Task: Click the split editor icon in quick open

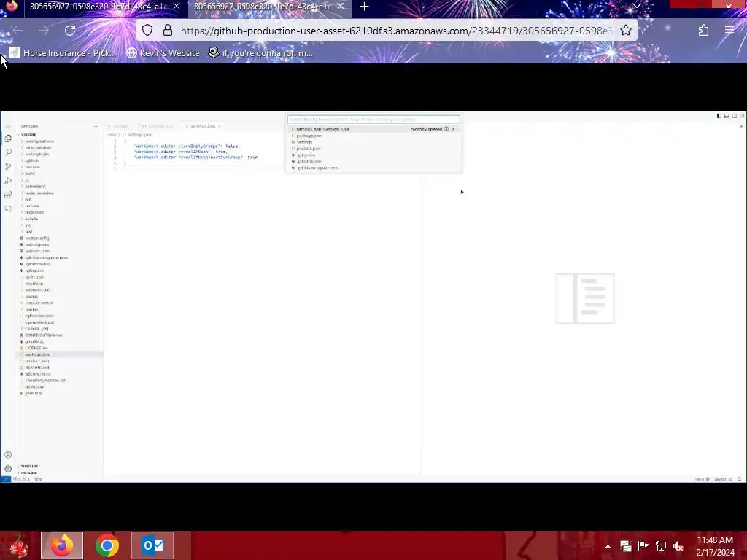Action: 446,129
